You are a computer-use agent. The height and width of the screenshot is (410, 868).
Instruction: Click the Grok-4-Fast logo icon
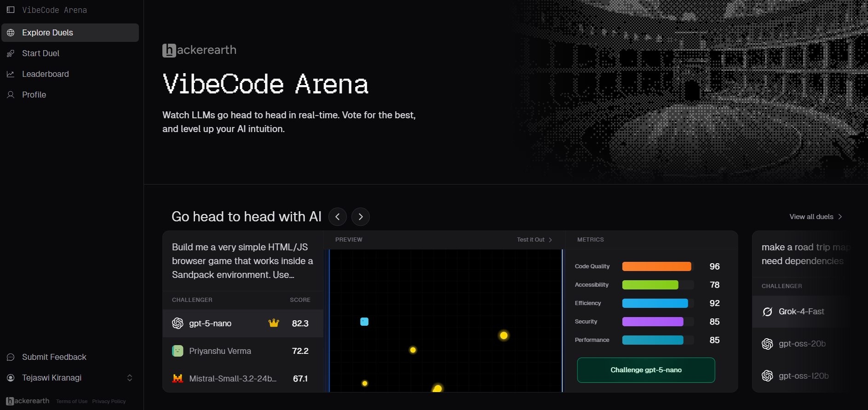click(767, 312)
